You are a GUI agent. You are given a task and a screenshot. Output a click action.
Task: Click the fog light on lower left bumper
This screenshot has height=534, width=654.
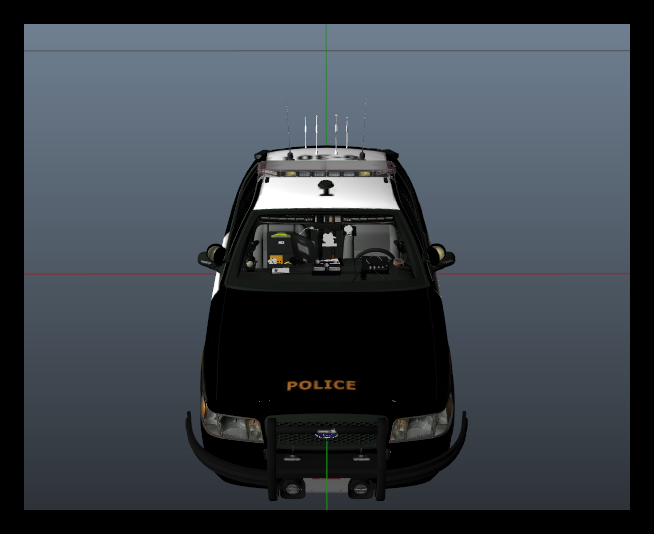point(292,489)
